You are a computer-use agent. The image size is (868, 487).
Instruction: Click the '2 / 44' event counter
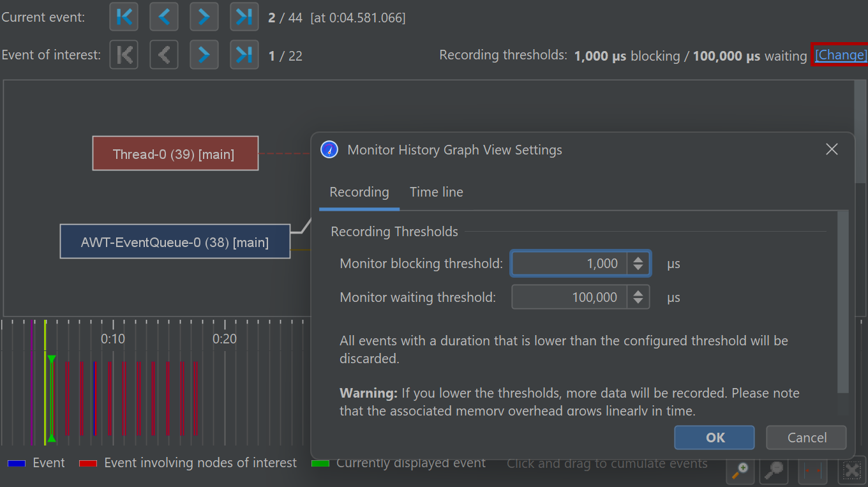pos(285,18)
